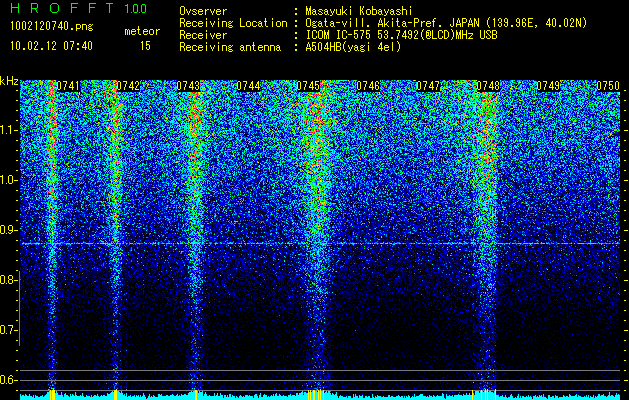The image size is (629, 400).
Task: Click the 1.1 frequency axis label
Action: click(8, 130)
